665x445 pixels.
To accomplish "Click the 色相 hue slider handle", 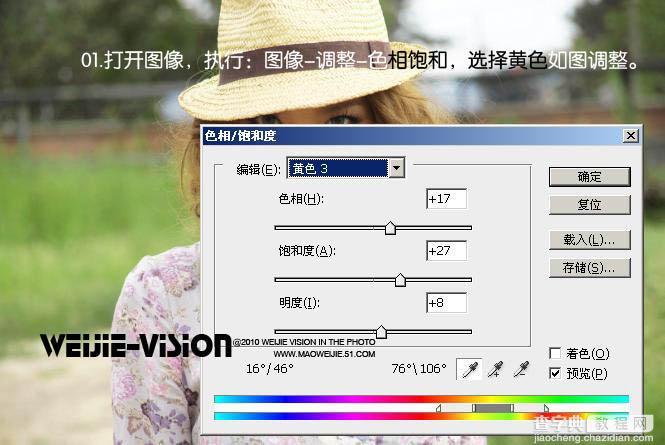I will (390, 228).
